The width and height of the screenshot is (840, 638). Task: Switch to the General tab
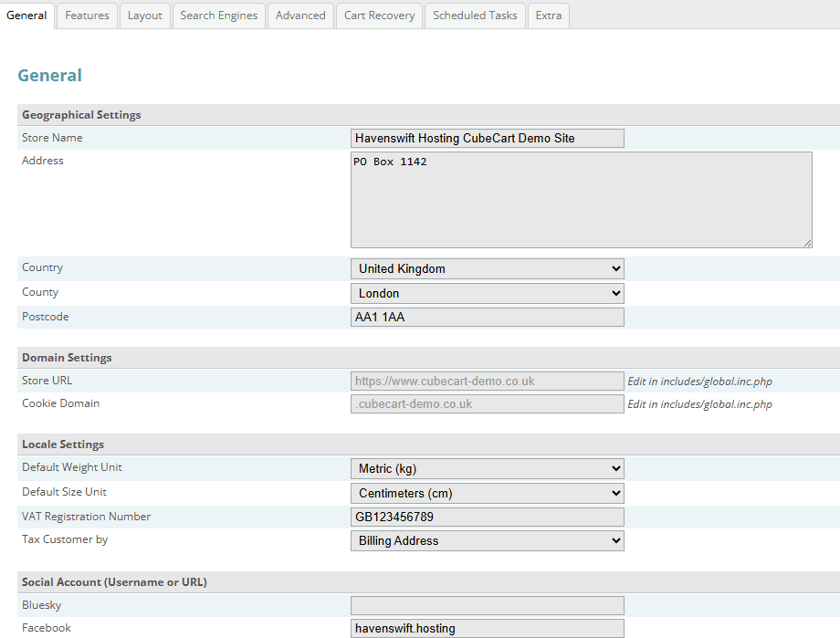point(26,16)
